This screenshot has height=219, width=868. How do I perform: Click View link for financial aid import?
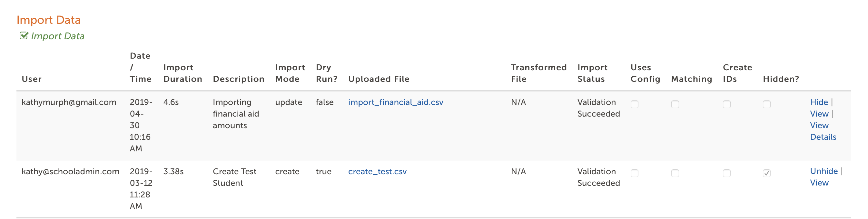(x=819, y=114)
